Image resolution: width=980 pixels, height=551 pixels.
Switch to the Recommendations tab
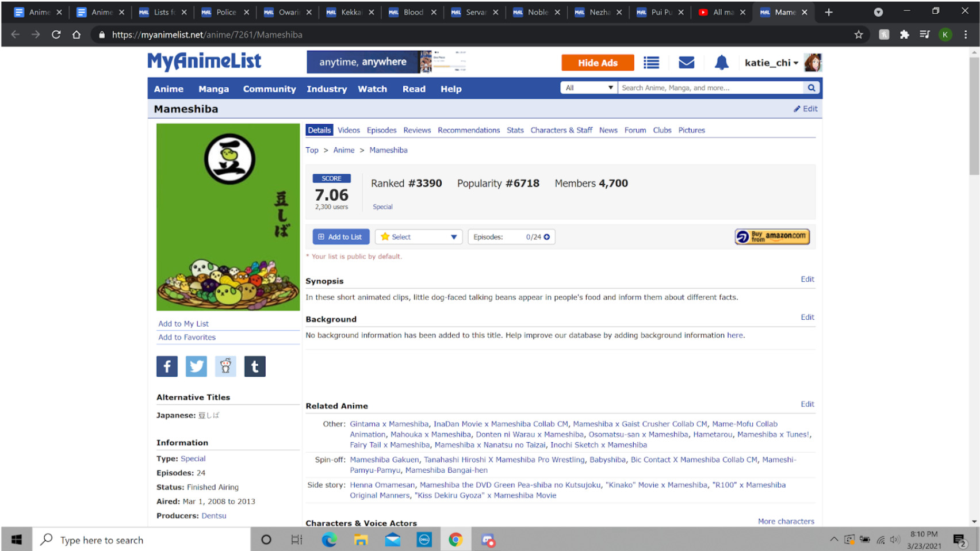pos(469,131)
